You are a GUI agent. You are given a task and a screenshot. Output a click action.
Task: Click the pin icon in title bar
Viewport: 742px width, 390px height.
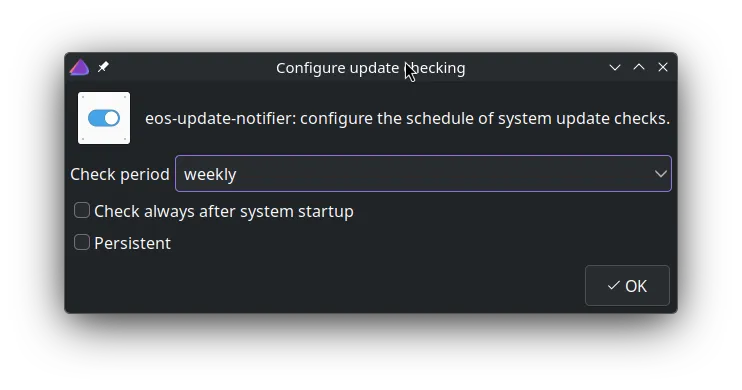pyautogui.click(x=103, y=67)
